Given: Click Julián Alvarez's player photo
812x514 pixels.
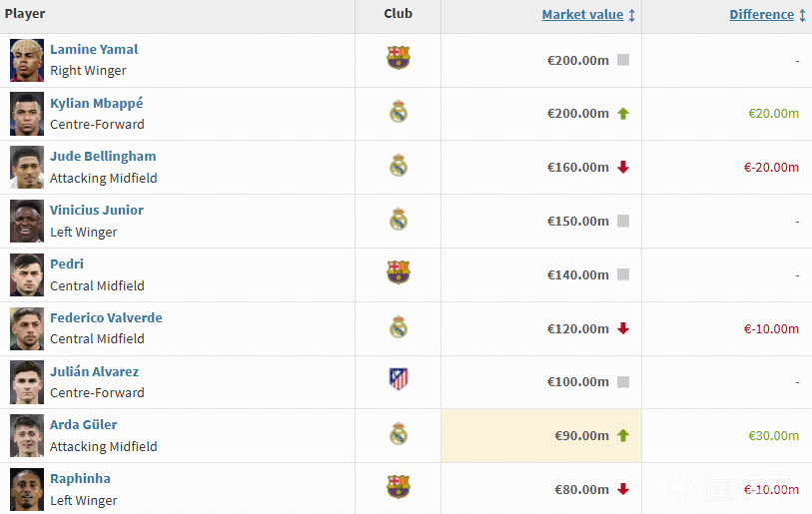Looking at the screenshot, I should click(27, 381).
